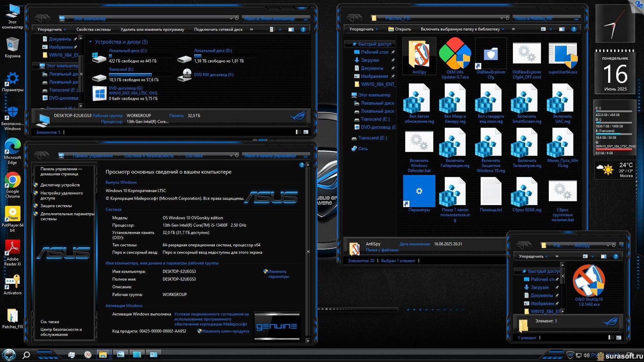This screenshot has height=362, width=644.
Task: Toggle preview pane in Patches_FIX toolbar
Action: tap(562, 29)
